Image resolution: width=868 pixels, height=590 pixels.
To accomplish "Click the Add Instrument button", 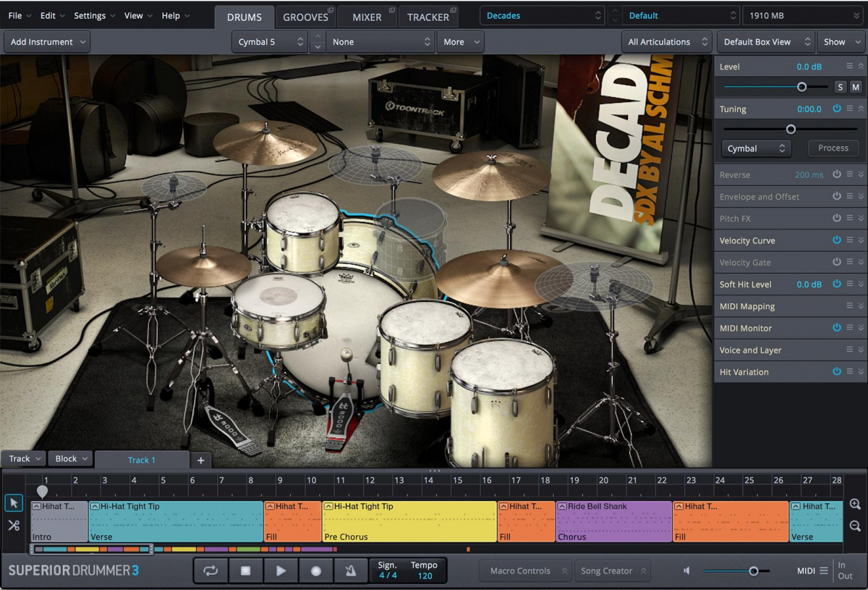I will pyautogui.click(x=47, y=42).
